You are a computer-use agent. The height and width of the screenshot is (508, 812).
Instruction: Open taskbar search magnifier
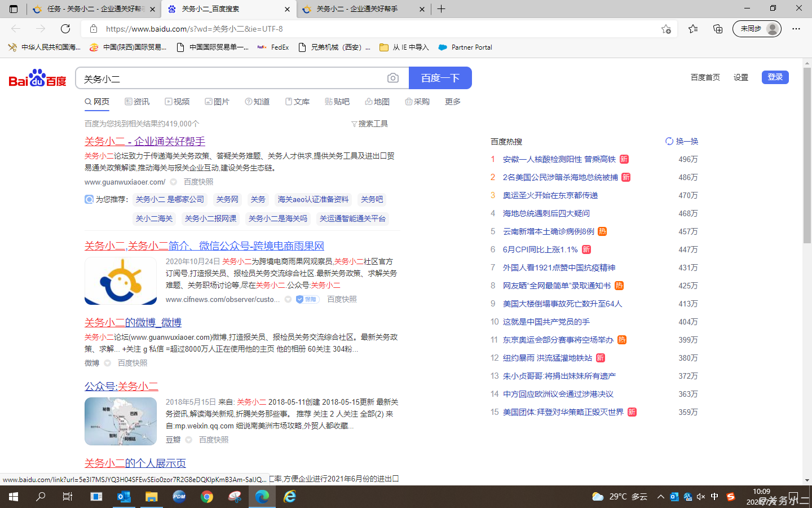(41, 497)
